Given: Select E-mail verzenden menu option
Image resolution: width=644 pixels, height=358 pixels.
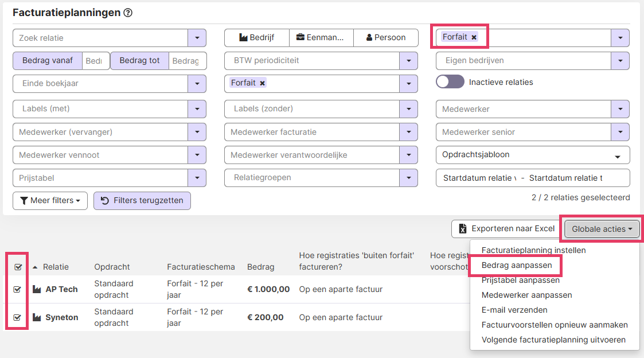Looking at the screenshot, I should [514, 310].
